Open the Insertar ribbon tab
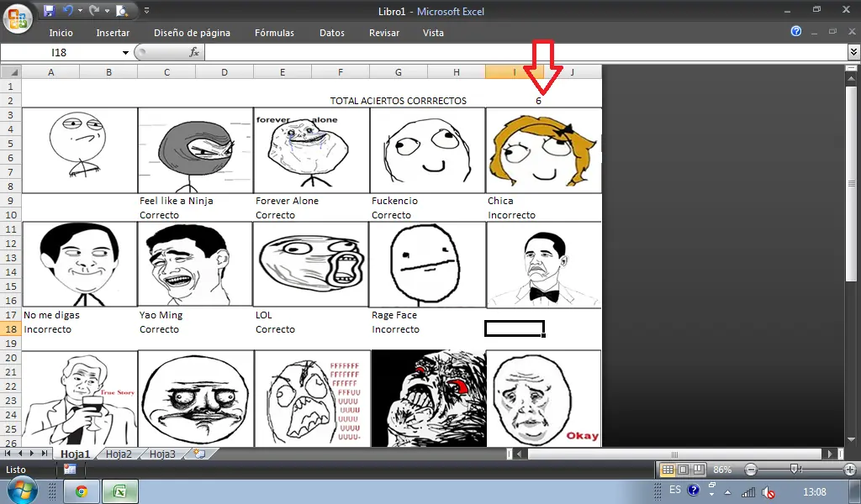This screenshot has width=861, height=504. (113, 33)
